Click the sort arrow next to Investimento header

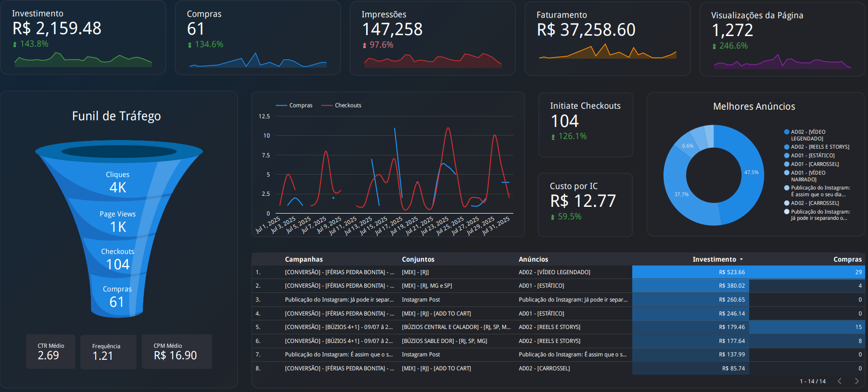click(x=741, y=259)
